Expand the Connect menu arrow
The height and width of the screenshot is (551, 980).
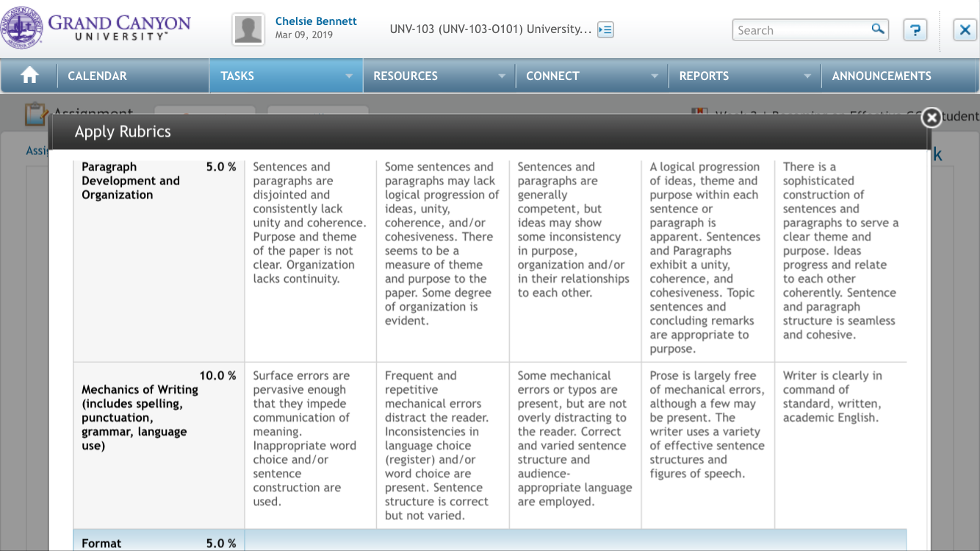tap(654, 76)
